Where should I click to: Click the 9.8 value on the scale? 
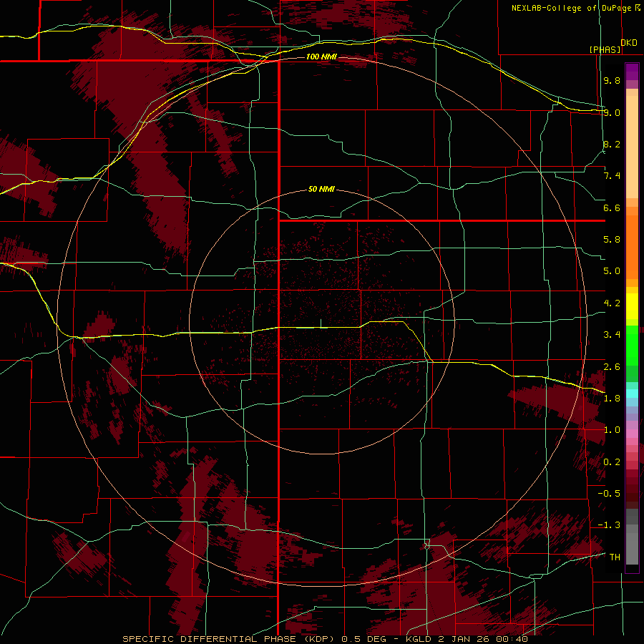(x=612, y=80)
